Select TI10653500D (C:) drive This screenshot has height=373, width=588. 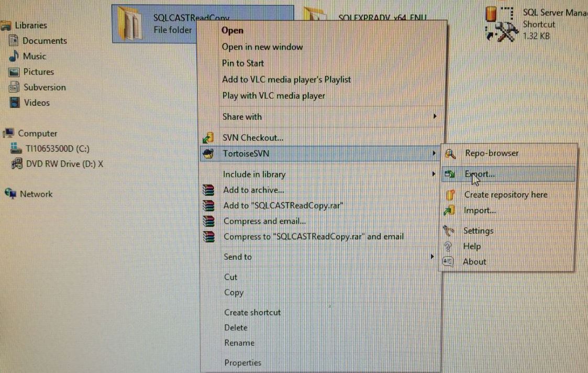[x=58, y=149]
